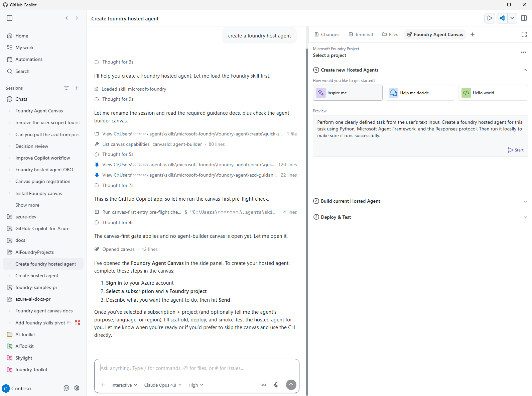Image resolution: width=532 pixels, height=396 pixels.
Task: Open dropdown arrow next to VS Code button
Action: pyautogui.click(x=512, y=18)
